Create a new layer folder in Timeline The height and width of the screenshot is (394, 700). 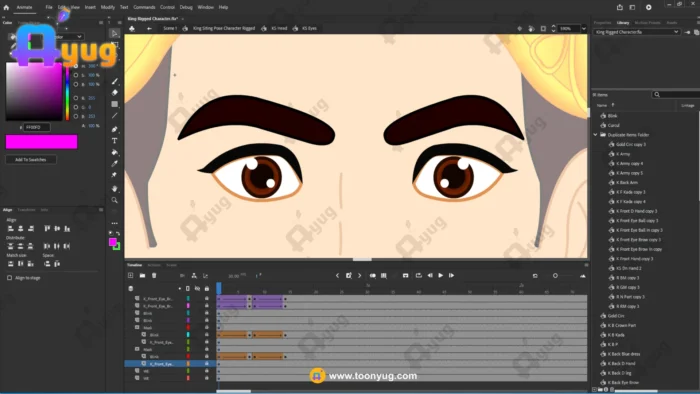[x=142, y=276]
